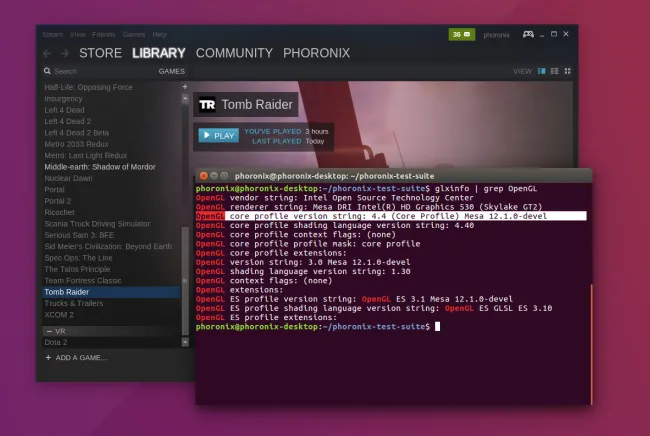Open the View menu
This screenshot has height=436, width=650.
(x=78, y=34)
